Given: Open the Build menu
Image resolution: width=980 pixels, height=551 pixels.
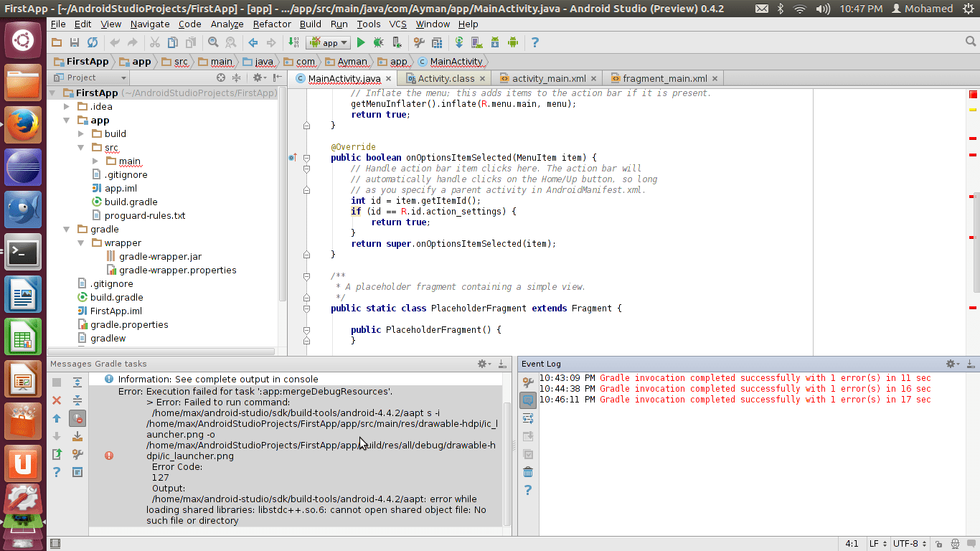Looking at the screenshot, I should click(310, 24).
